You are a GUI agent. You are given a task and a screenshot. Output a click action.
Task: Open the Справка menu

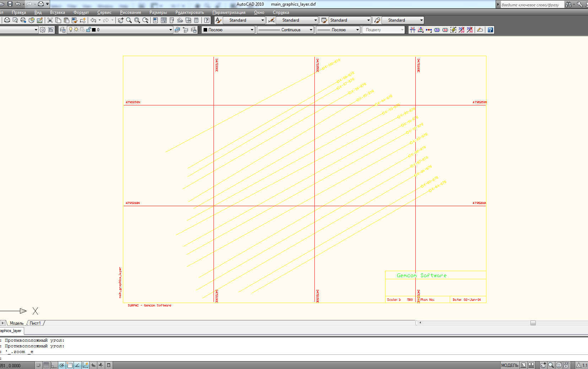[x=281, y=12]
